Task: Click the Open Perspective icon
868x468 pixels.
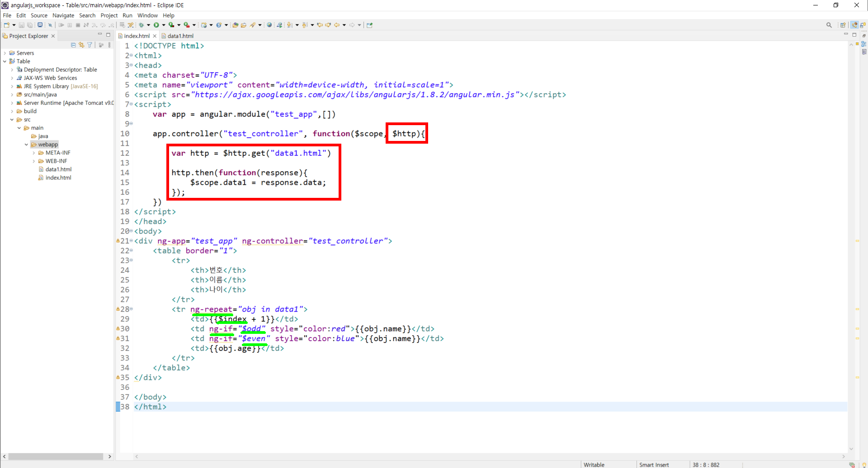Action: pos(843,25)
